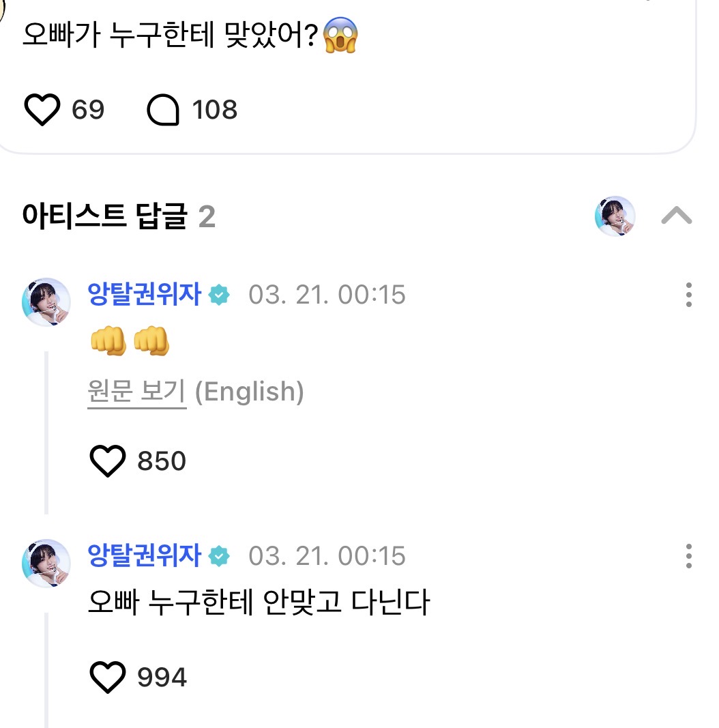Tap artist avatar beside collapse chevron
This screenshot has width=719, height=728.
click(615, 216)
